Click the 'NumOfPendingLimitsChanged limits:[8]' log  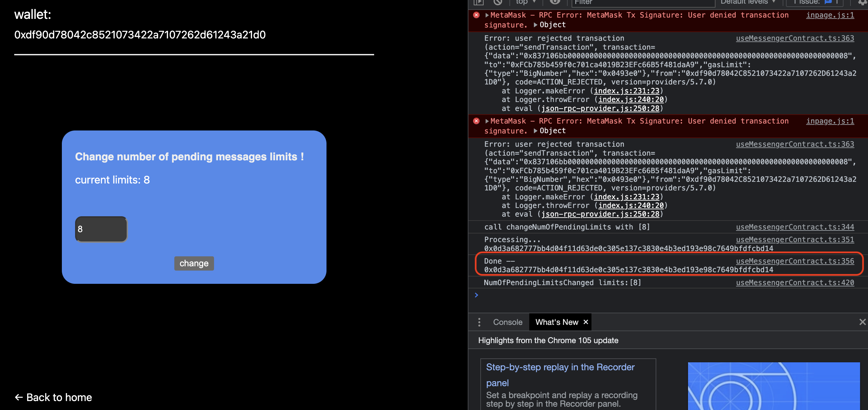[563, 282]
